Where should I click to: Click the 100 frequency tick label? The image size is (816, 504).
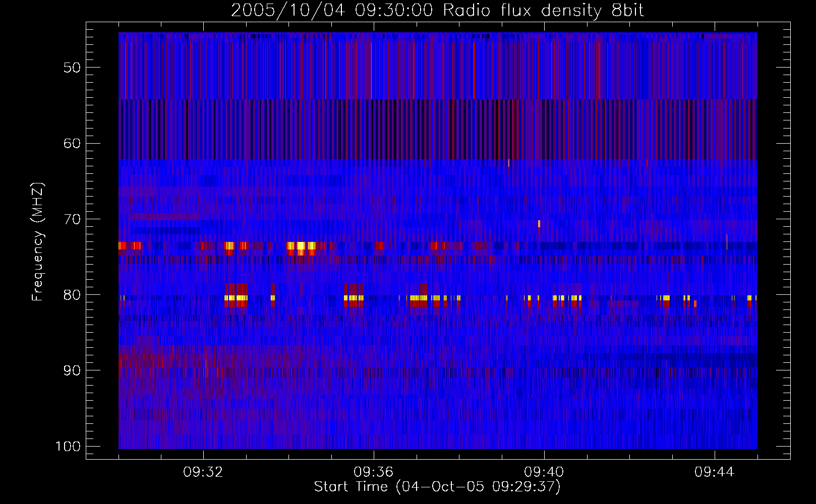pos(68,447)
